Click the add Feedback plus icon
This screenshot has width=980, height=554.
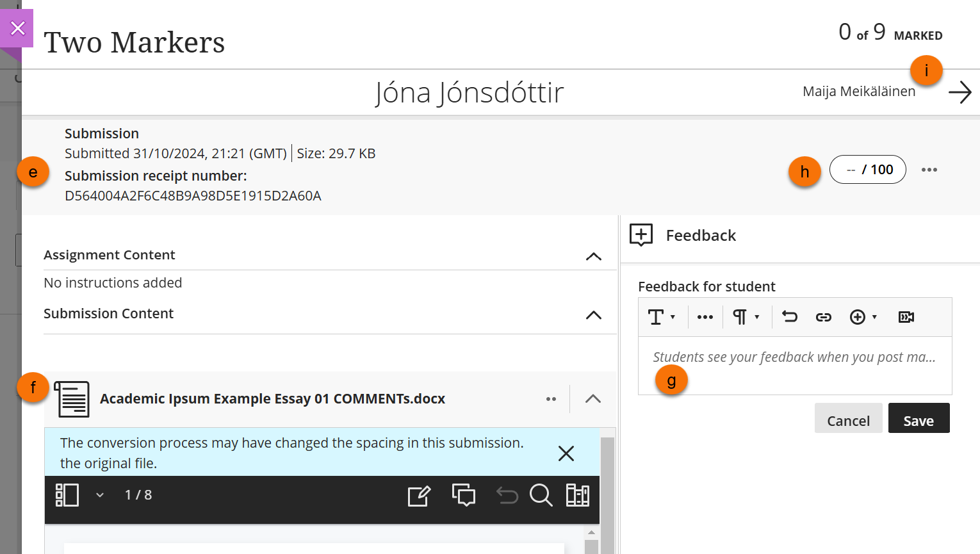tap(641, 235)
